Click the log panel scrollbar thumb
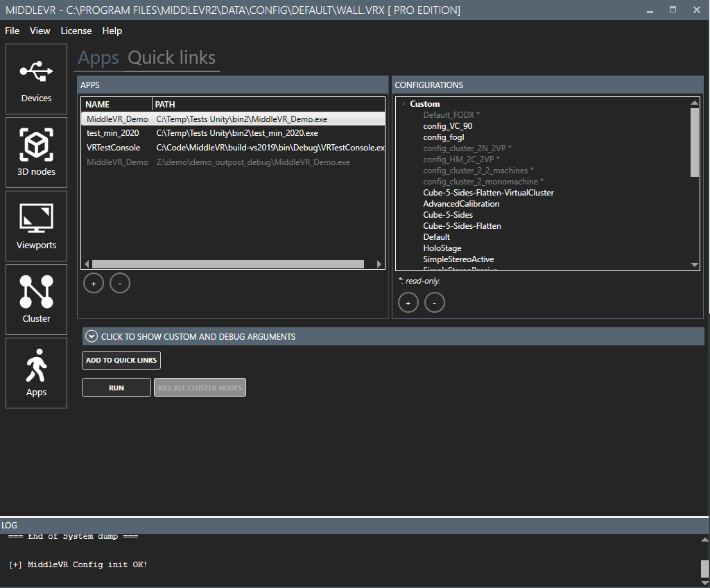Image resolution: width=710 pixels, height=588 pixels. tap(704, 569)
